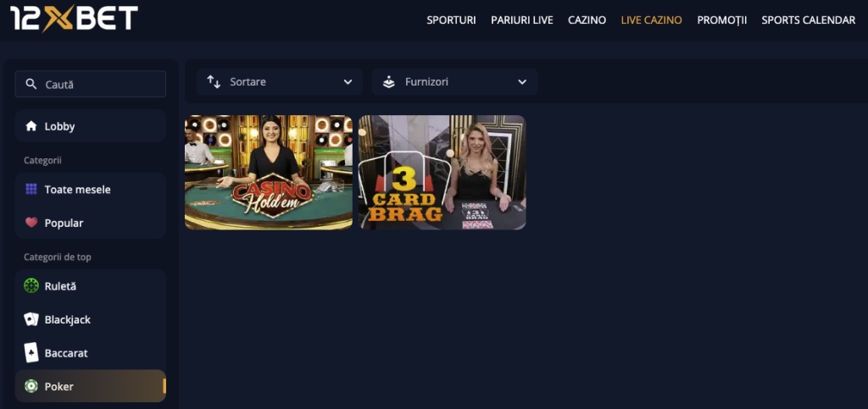
Task: Go to Sporturi section
Action: click(451, 20)
